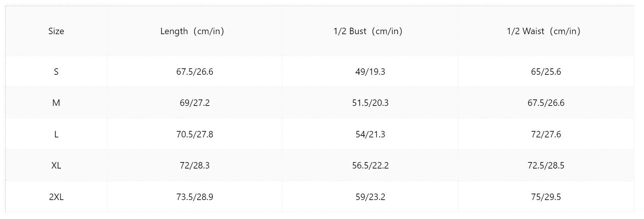
Task: Click the 49/19.3 bust cell
Action: [370, 72]
